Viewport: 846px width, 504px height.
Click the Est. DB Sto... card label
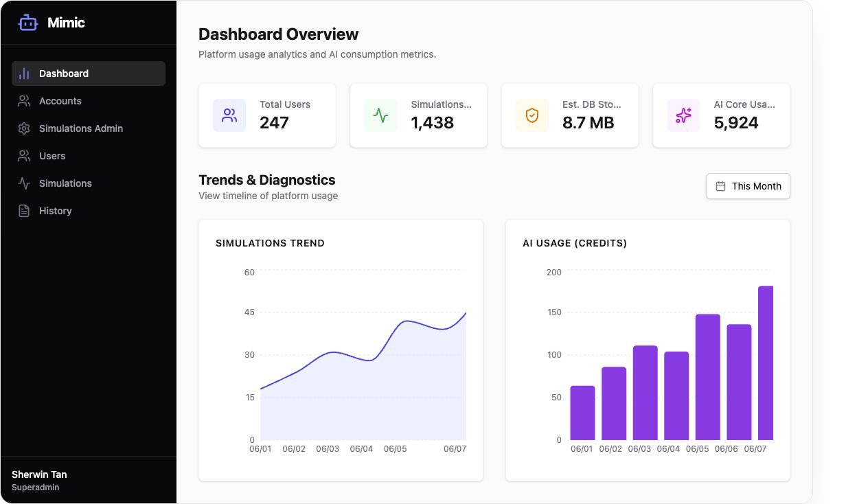(592, 104)
